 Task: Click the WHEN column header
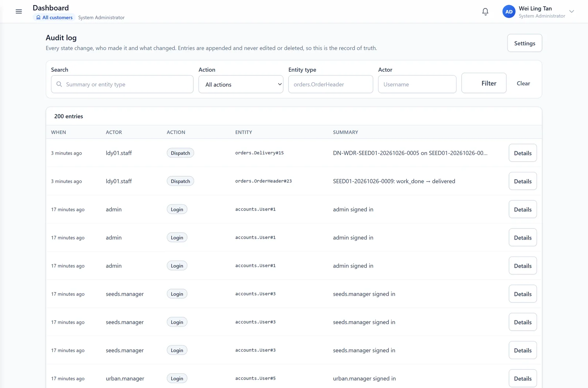click(x=58, y=132)
